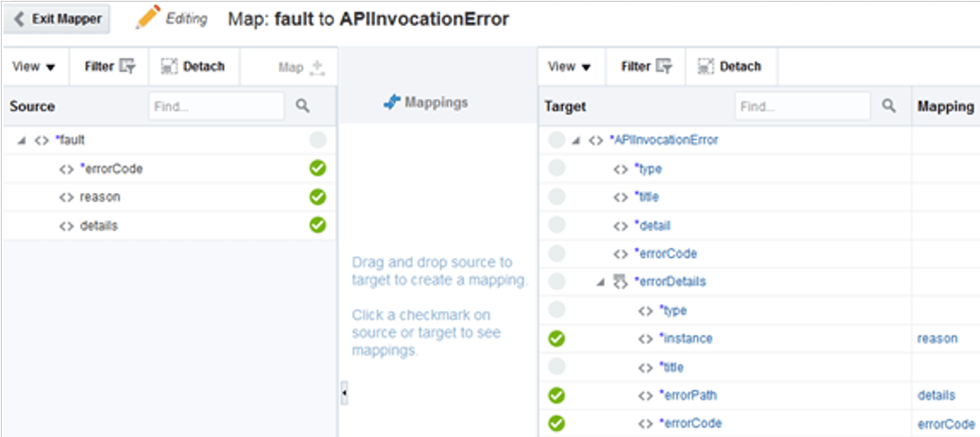Image resolution: width=980 pixels, height=437 pixels.
Task: Open the target View menu
Action: click(570, 66)
